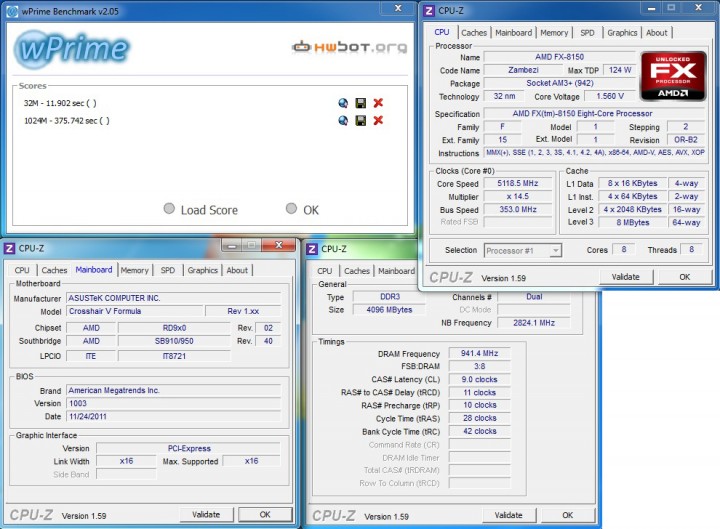The image size is (720, 529).
Task: Save the 32M score floppy icon
Action: click(x=361, y=103)
